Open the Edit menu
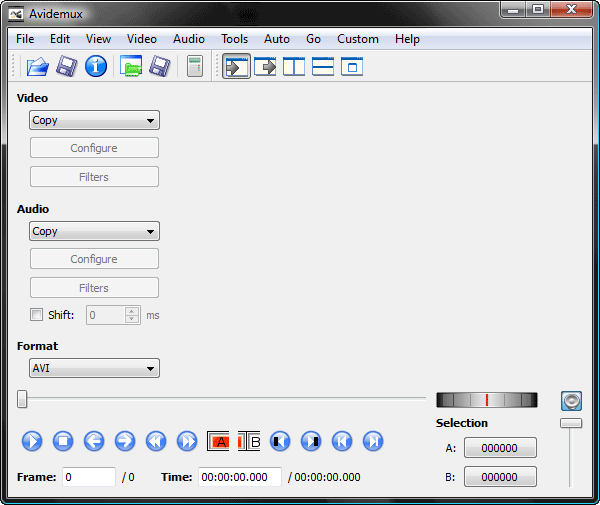Viewport: 600px width, 505px height. (x=60, y=39)
